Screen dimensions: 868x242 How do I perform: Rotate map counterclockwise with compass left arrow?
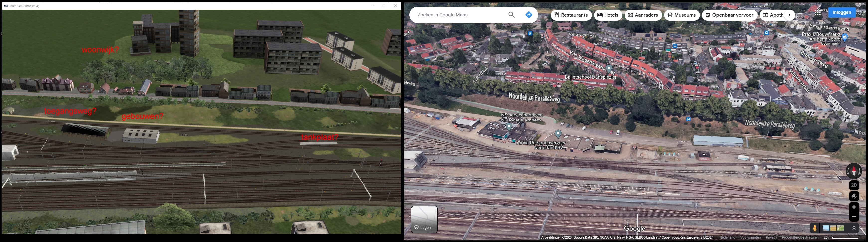[x=848, y=171]
